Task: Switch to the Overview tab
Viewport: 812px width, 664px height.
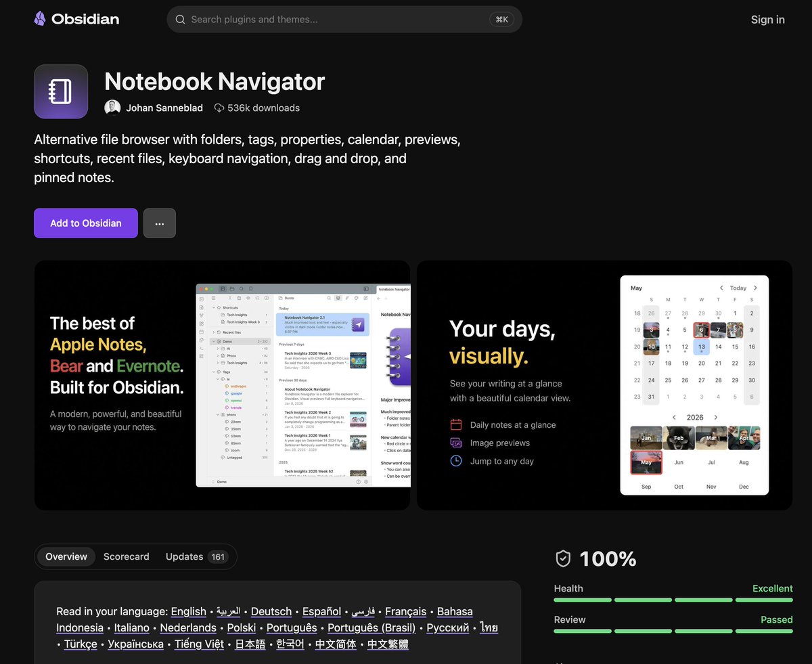Action: point(66,556)
